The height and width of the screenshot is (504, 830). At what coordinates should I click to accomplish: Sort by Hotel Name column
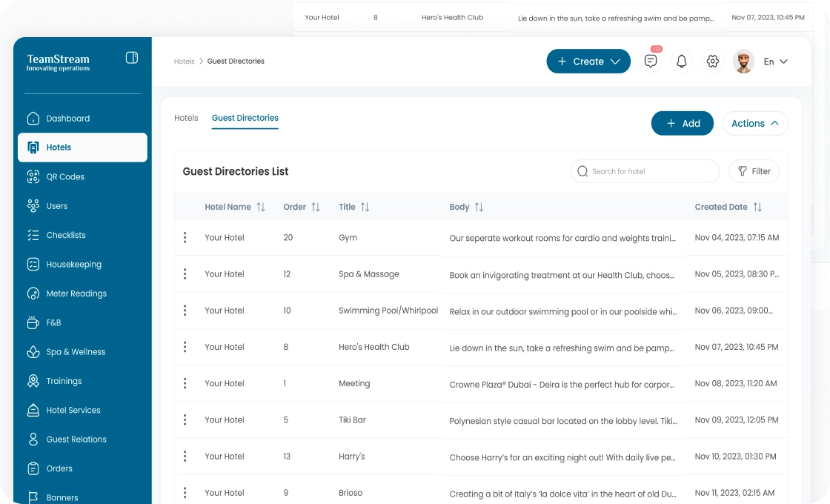click(260, 208)
